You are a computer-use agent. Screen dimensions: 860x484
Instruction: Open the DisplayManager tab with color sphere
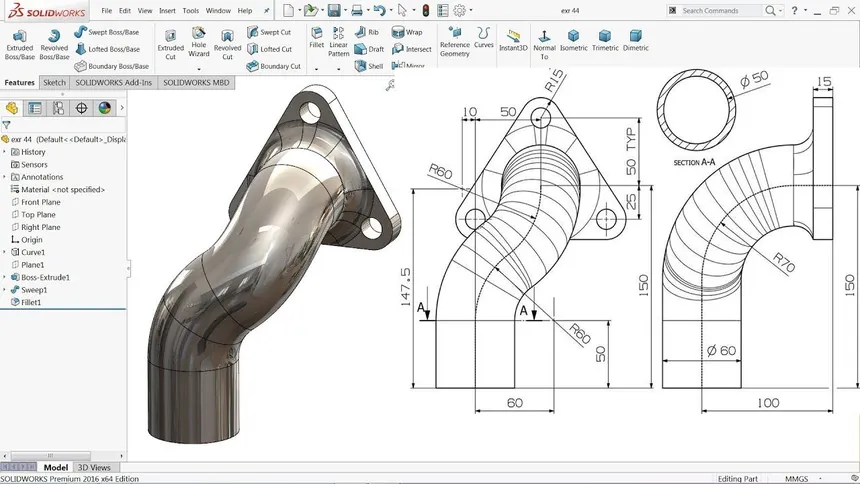pos(104,108)
